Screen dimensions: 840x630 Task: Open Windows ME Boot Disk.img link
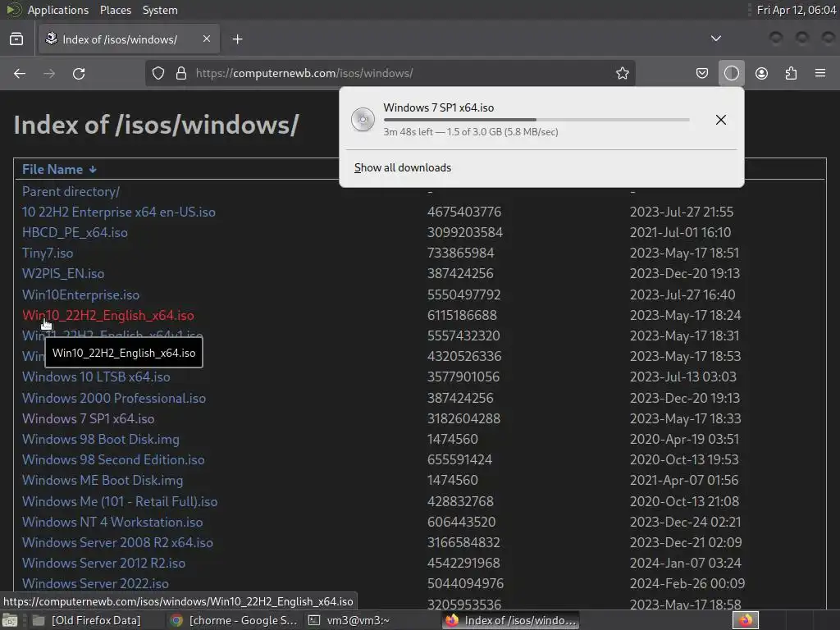click(x=103, y=480)
